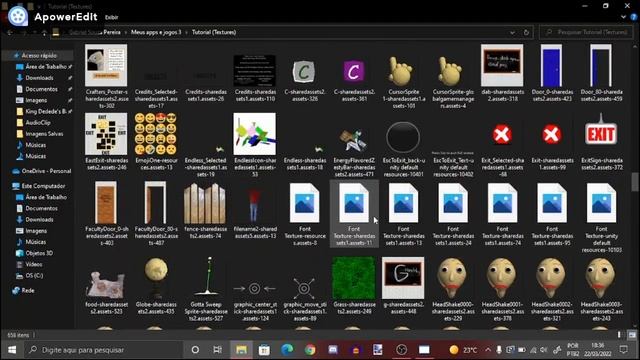Open Google Chrome from the taskbar
This screenshot has height=360, width=640.
tap(310, 350)
